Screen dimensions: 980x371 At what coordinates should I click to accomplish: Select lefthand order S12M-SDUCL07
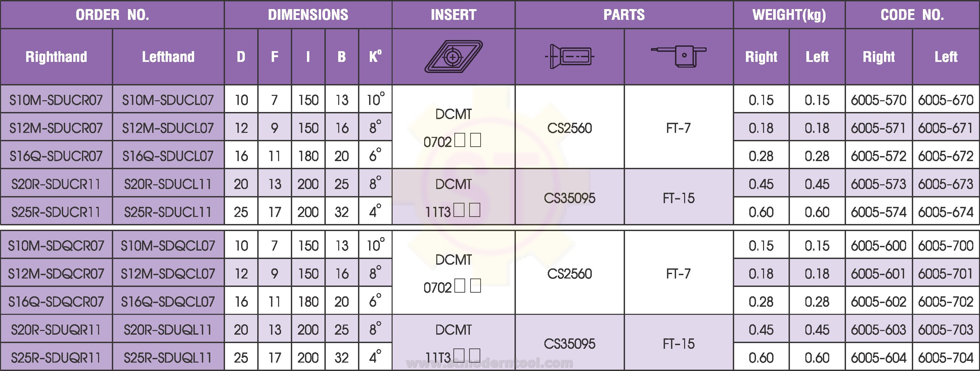(168, 128)
